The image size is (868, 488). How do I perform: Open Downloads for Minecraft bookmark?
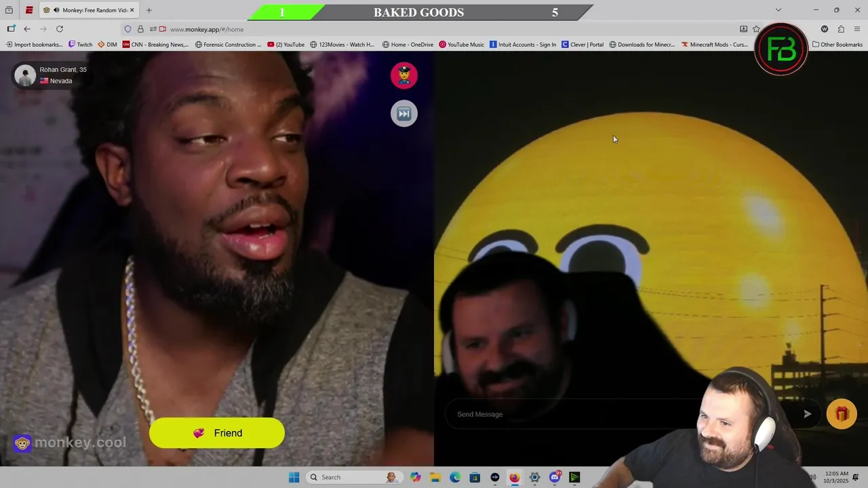[642, 45]
